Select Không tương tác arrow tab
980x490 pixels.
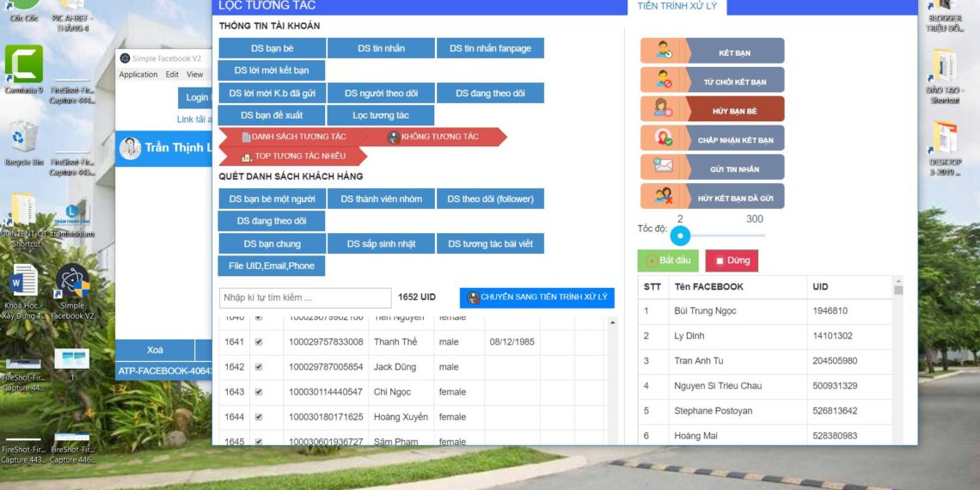[434, 136]
